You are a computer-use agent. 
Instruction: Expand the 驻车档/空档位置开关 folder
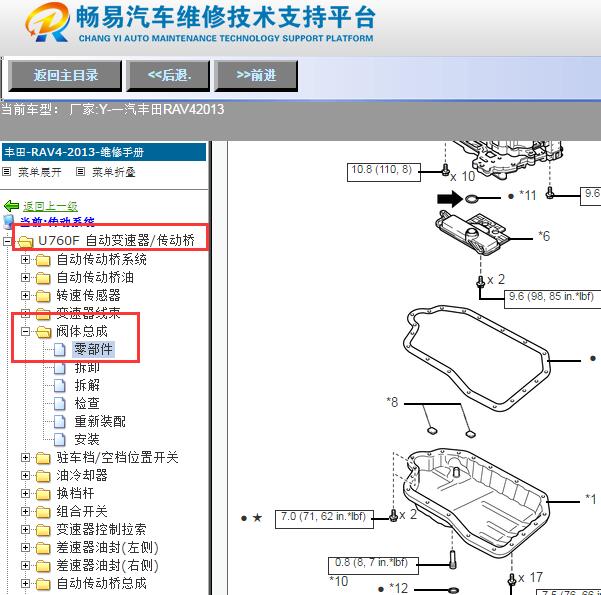(x=25, y=457)
